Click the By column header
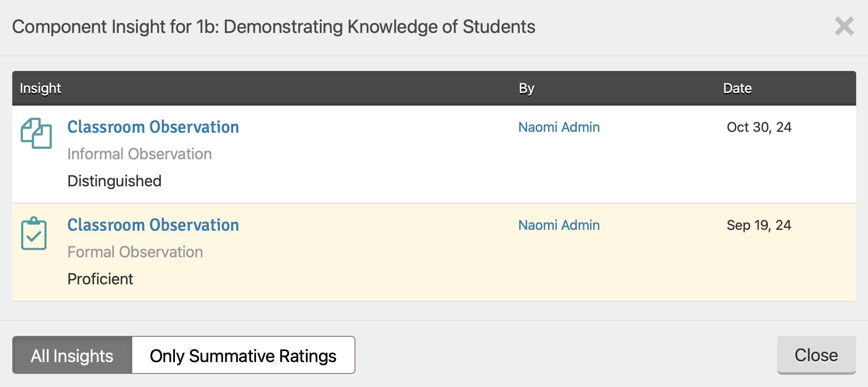This screenshot has width=868, height=387. (x=527, y=88)
